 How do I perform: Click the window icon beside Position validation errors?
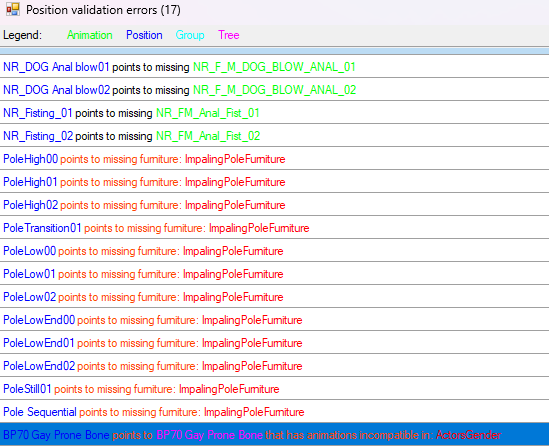pos(13,9)
